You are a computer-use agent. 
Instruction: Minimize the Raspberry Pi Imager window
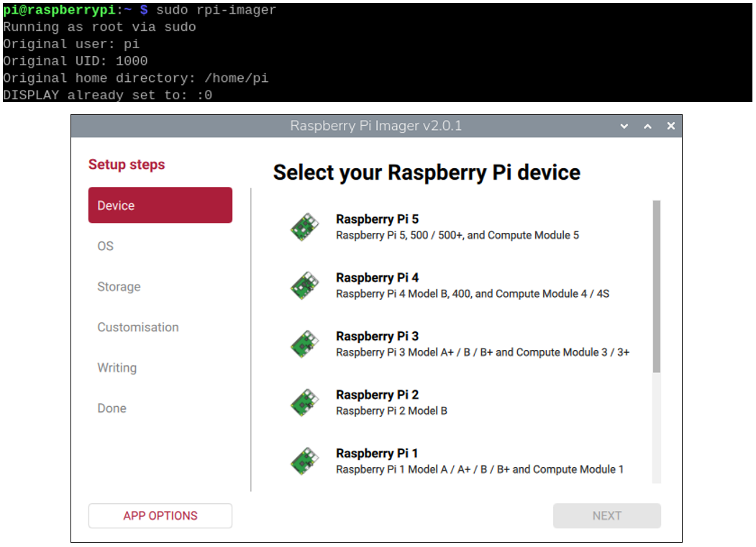tap(624, 127)
